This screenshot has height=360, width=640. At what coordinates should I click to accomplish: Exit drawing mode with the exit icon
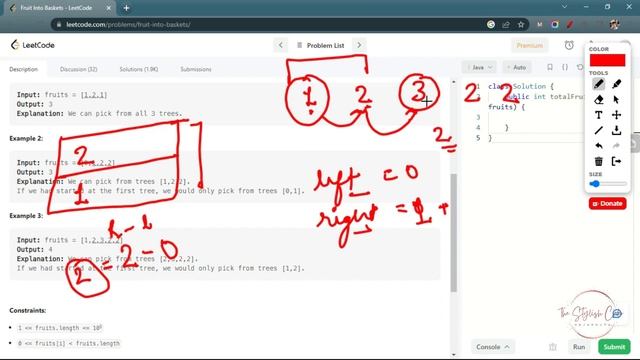coord(616,161)
